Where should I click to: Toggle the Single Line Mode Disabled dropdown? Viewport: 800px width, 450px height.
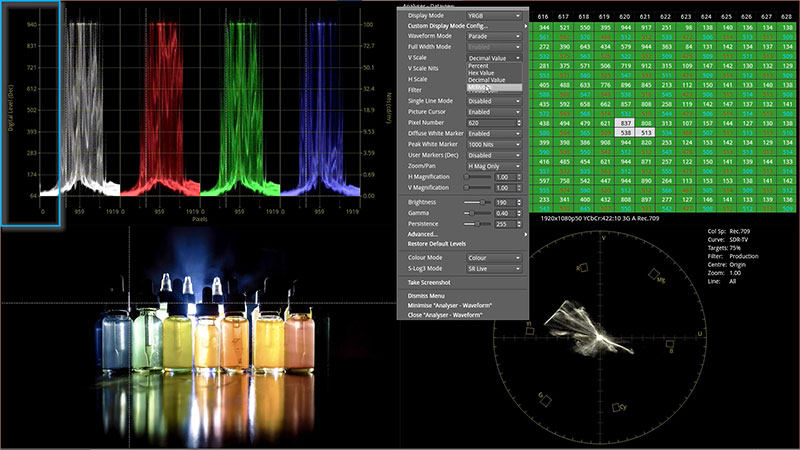coord(495,101)
